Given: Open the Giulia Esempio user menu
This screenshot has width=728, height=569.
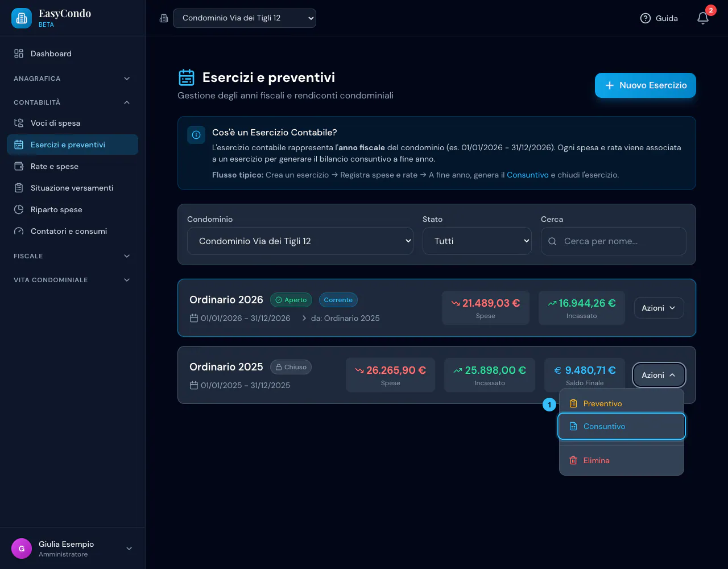Looking at the screenshot, I should coord(73,549).
